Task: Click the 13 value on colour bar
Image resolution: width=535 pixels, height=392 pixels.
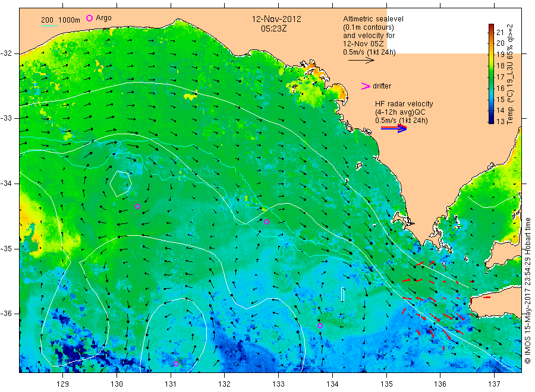Action: click(500, 121)
